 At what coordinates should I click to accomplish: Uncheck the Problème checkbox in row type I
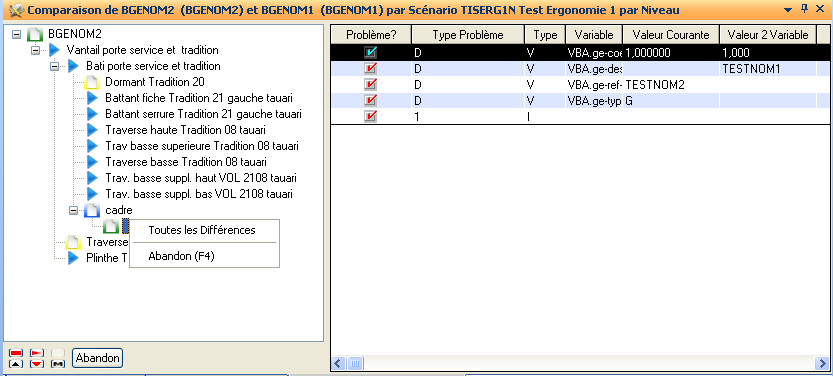[x=370, y=116]
